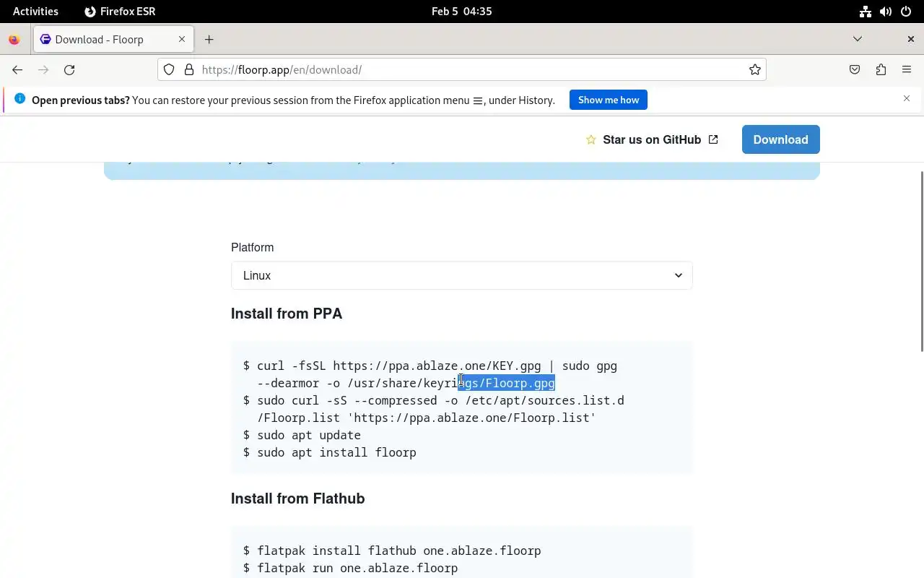924x578 pixels.
Task: Click the blue Download button
Action: (780, 139)
